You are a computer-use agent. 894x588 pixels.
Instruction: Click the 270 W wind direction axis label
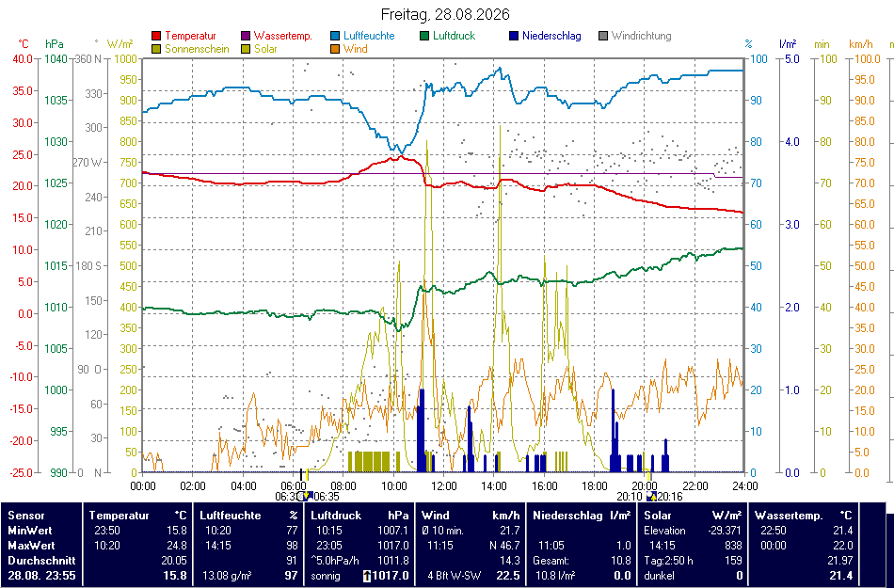tap(89, 163)
